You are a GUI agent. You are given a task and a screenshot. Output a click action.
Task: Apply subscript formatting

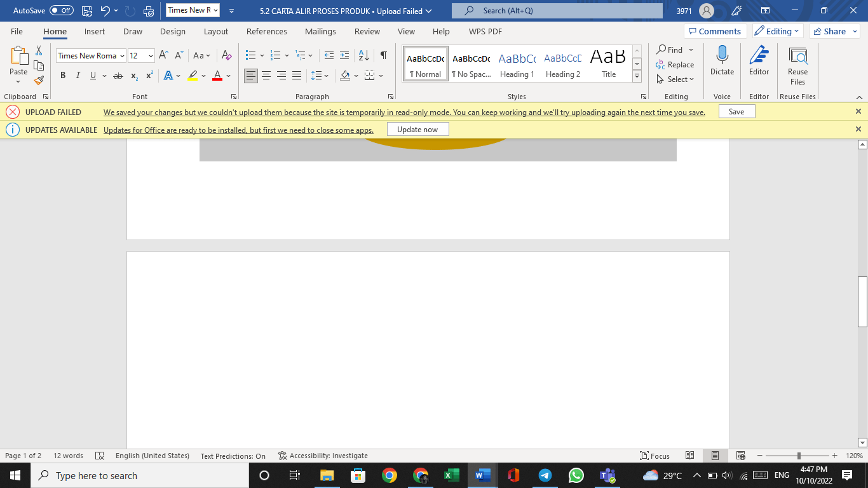(x=134, y=76)
